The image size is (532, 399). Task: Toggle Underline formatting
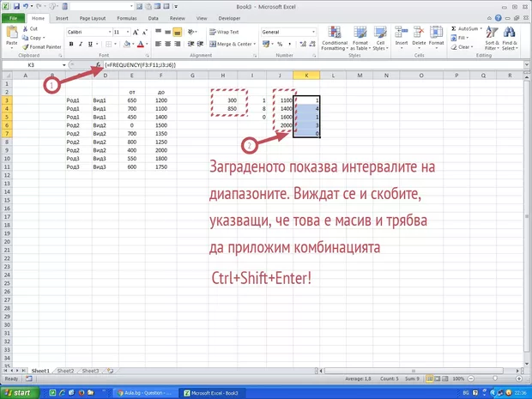tap(90, 44)
